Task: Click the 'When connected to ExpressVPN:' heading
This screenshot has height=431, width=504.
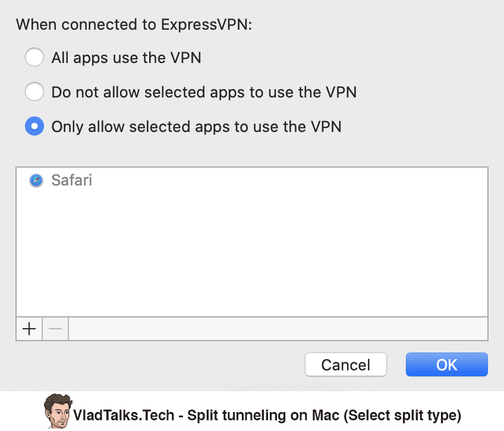Action: (x=134, y=25)
